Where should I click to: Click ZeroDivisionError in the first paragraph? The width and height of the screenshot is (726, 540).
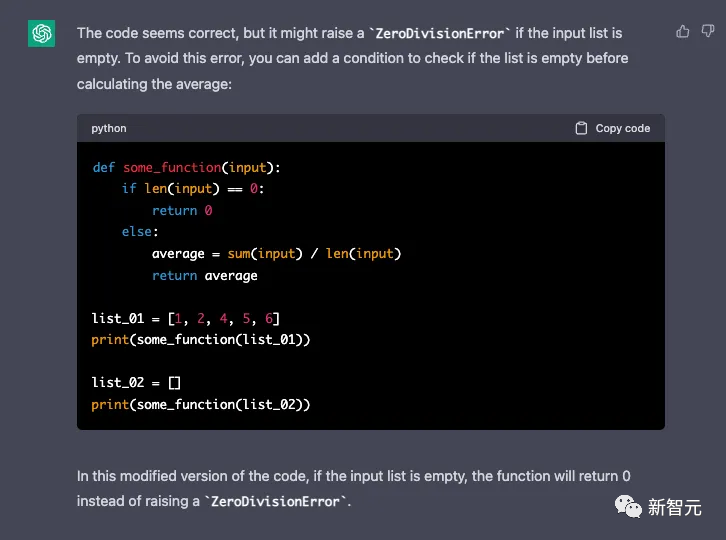[x=438, y=33]
